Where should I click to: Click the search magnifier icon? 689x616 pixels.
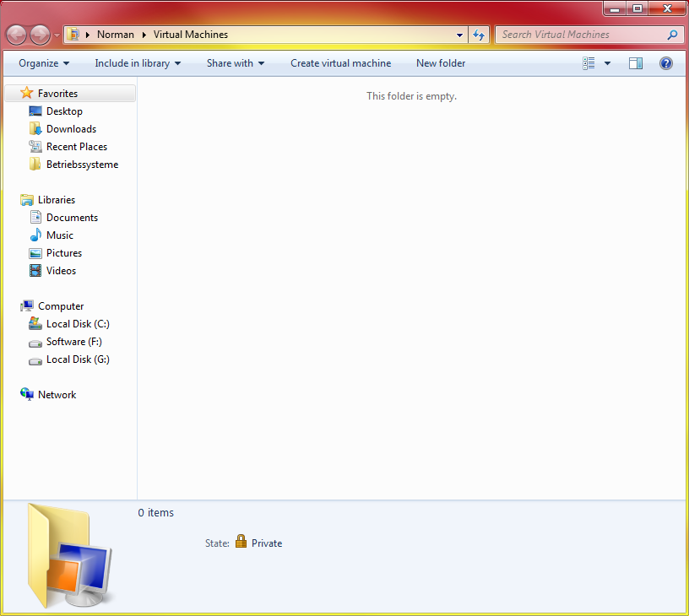click(672, 35)
